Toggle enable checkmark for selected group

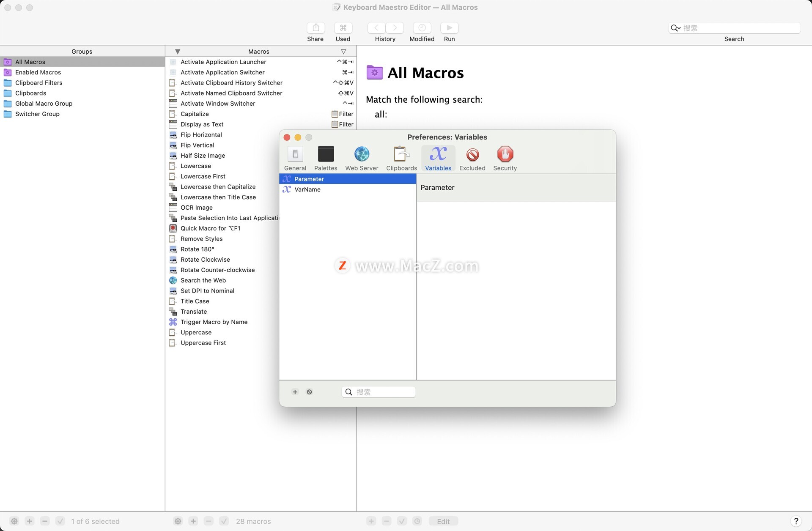60,521
